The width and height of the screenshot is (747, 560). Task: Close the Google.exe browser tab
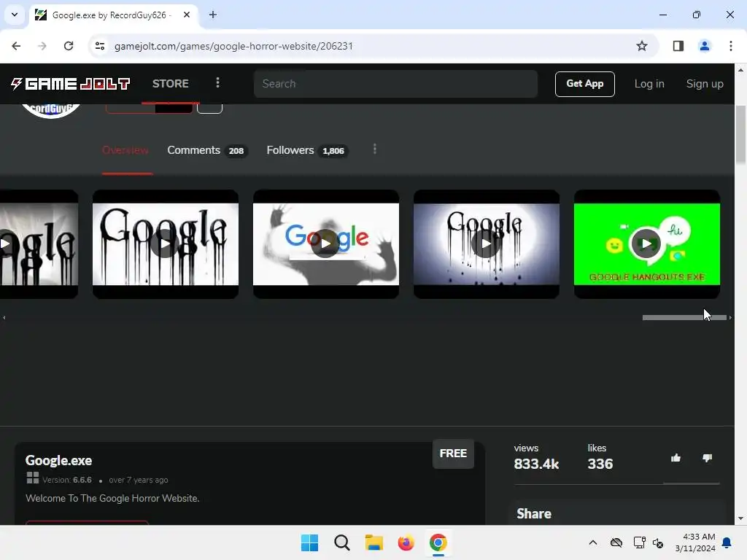click(x=187, y=15)
